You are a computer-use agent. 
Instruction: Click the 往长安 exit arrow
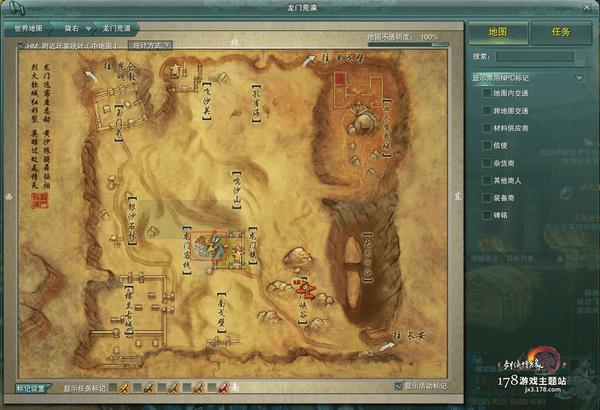pos(386,347)
